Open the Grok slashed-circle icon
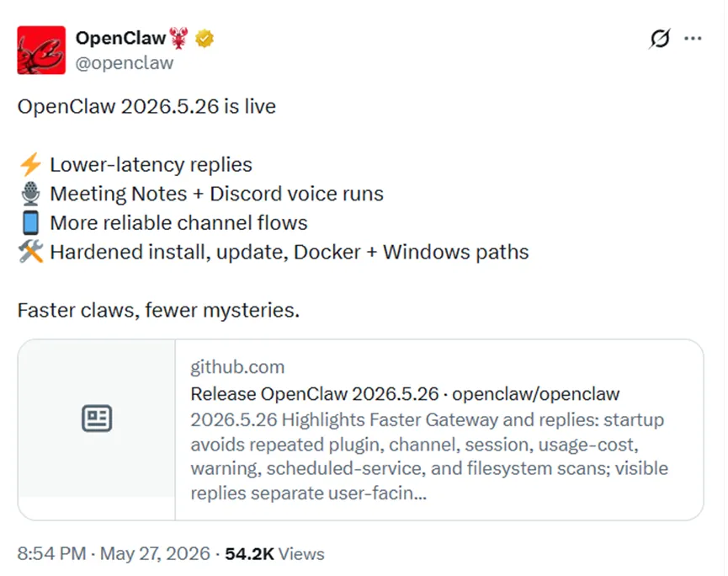 (659, 39)
